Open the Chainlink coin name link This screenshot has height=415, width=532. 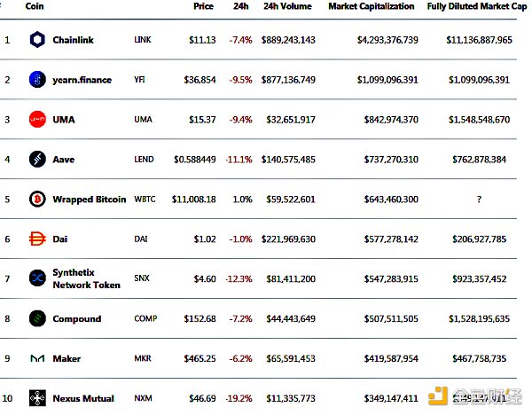(73, 40)
